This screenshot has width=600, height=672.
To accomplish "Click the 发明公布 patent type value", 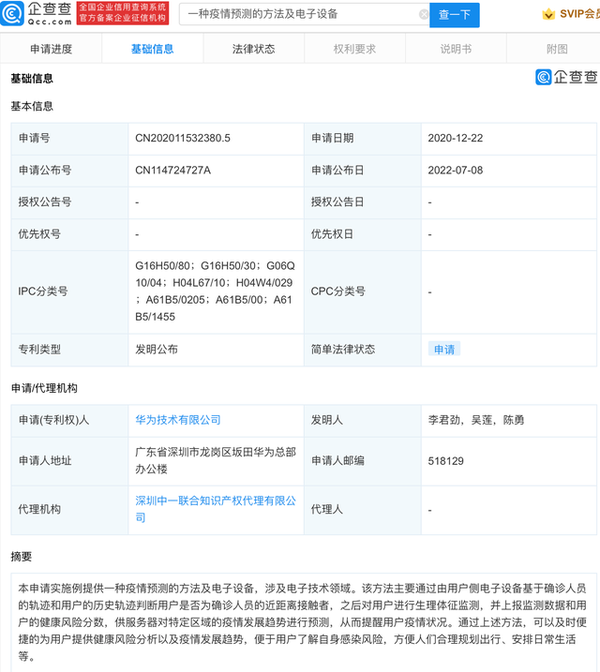I will 156,349.
